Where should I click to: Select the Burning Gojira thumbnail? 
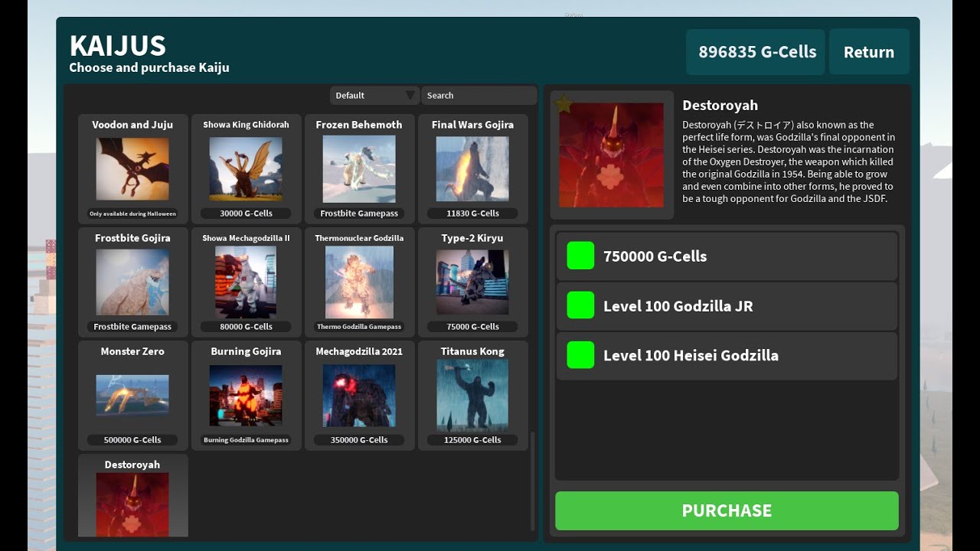pos(246,395)
